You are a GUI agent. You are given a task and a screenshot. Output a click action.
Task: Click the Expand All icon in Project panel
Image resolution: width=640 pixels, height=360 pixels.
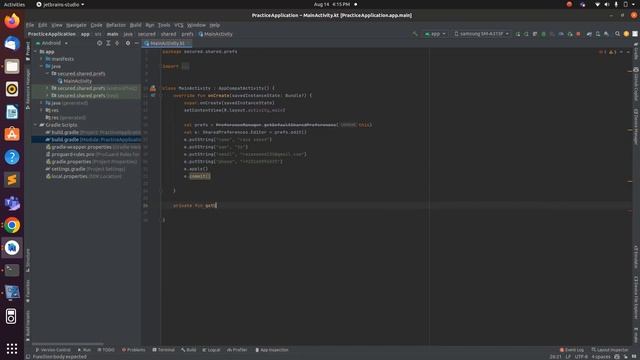(x=108, y=43)
